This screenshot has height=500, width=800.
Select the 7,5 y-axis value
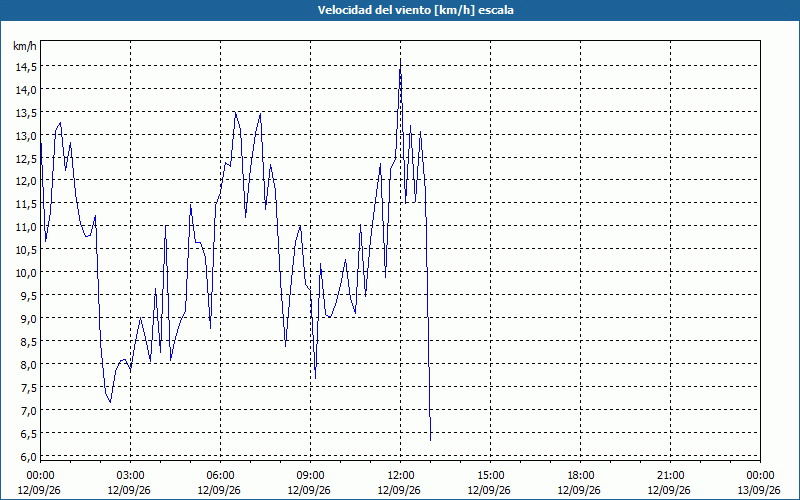pyautogui.click(x=27, y=387)
